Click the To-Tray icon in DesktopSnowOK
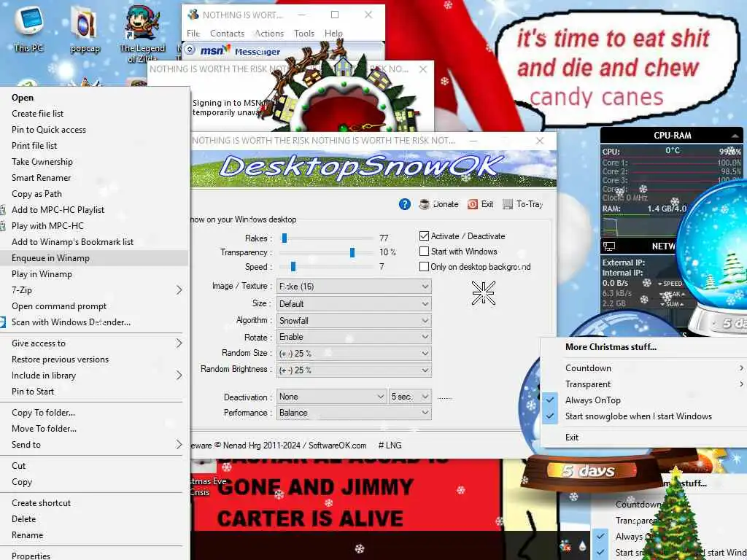 click(508, 204)
